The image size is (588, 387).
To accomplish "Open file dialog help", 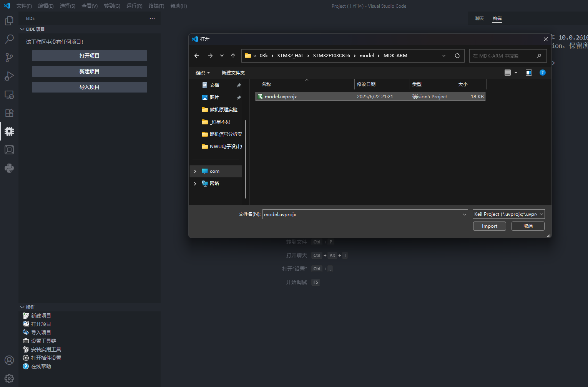I will (543, 73).
